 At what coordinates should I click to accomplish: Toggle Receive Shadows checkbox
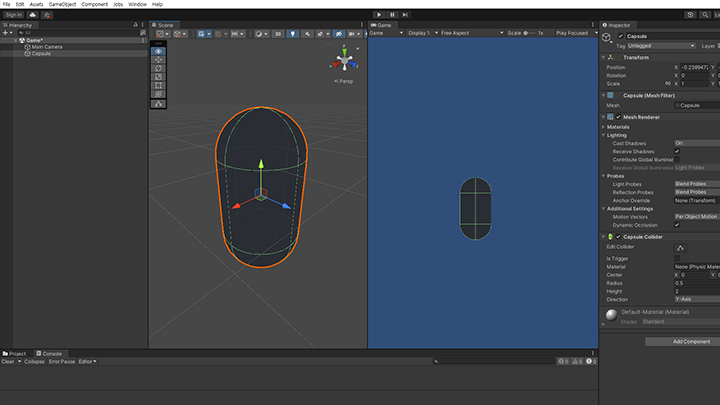click(x=677, y=152)
